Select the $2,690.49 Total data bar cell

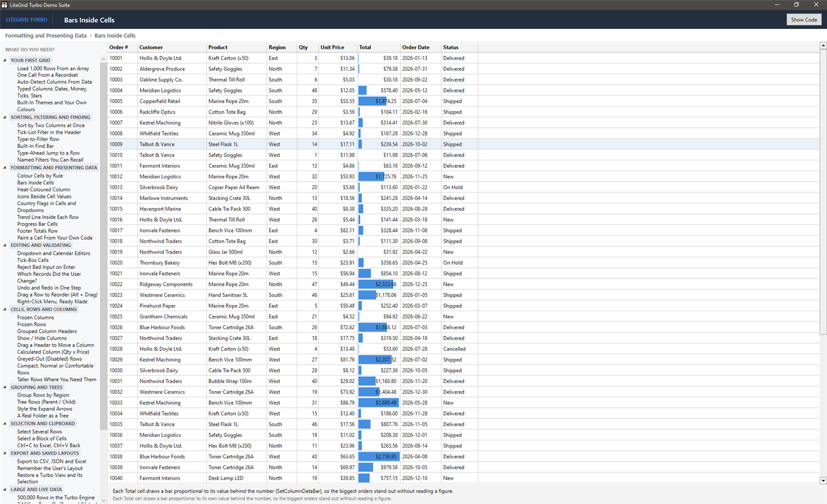[x=379, y=403]
